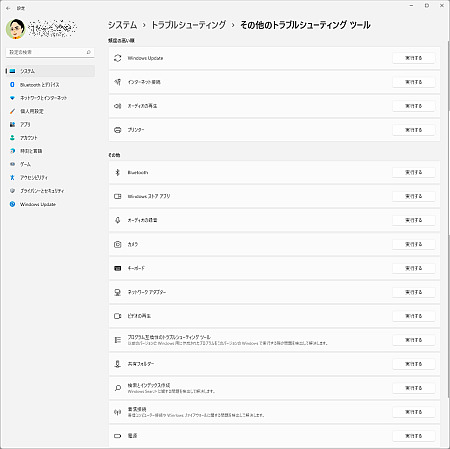
Task: Click the オーディオの録音 microphone icon
Action: (x=118, y=220)
